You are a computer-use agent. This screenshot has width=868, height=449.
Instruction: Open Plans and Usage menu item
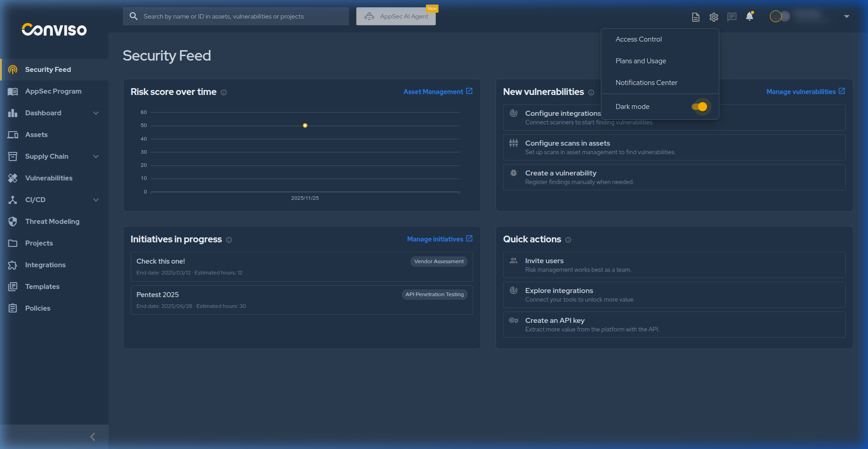tap(641, 61)
